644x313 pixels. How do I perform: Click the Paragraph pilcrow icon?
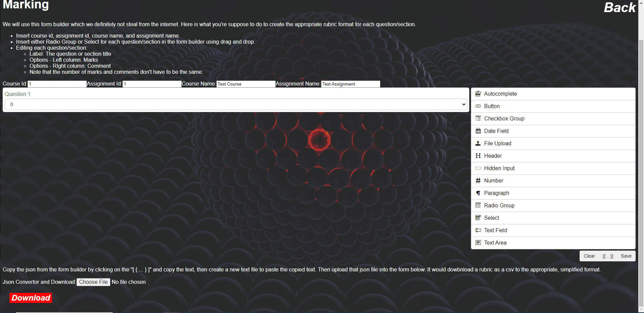pos(478,193)
